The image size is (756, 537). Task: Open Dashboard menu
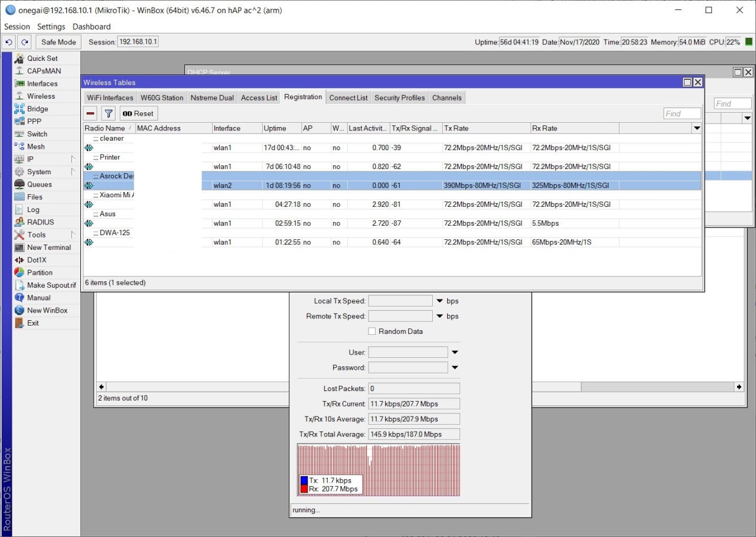coord(92,27)
